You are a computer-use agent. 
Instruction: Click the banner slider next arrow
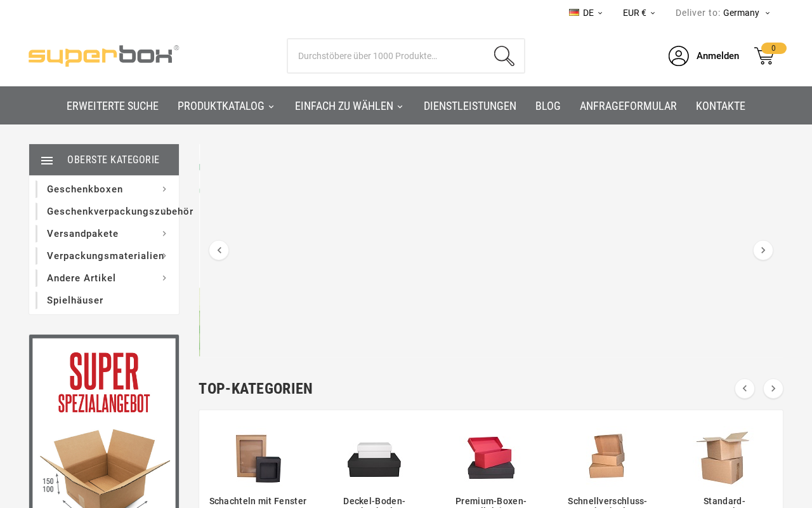[763, 250]
